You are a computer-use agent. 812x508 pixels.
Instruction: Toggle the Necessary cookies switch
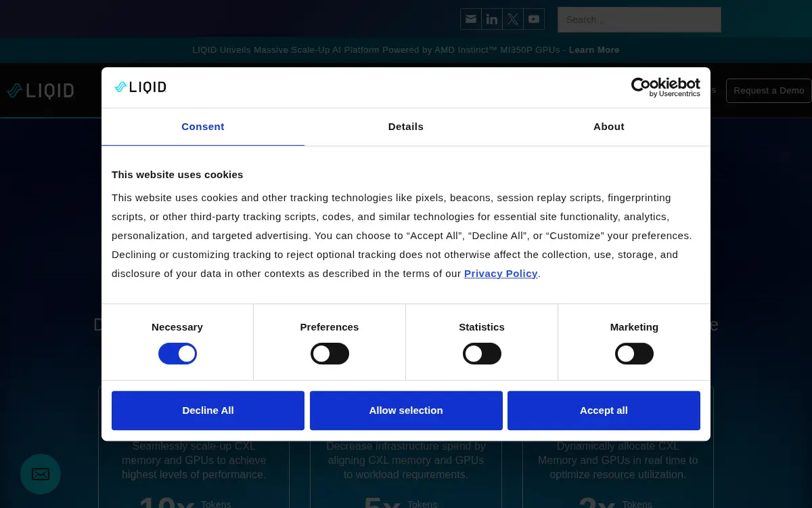[177, 354]
